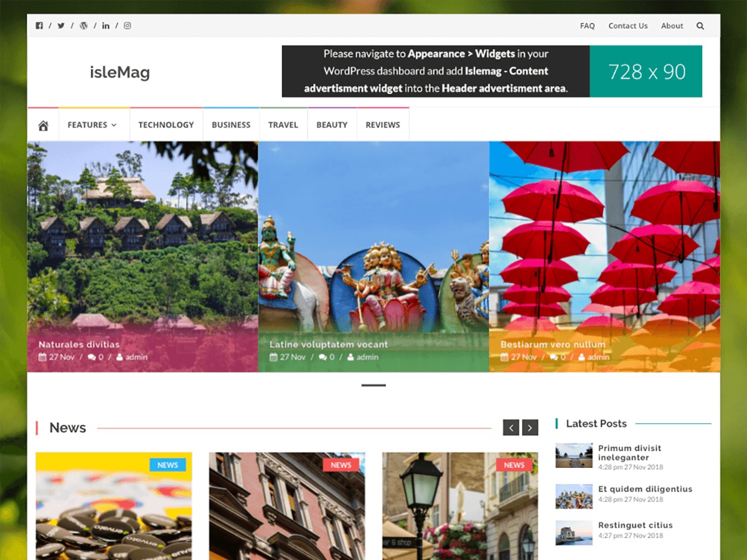
Task: Open the Instagram social icon
Action: pos(127,26)
